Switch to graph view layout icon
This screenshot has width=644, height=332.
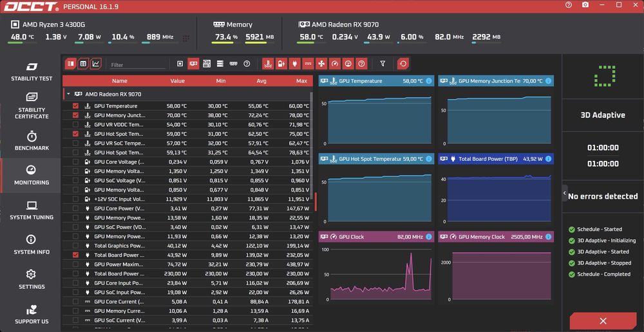coord(96,64)
